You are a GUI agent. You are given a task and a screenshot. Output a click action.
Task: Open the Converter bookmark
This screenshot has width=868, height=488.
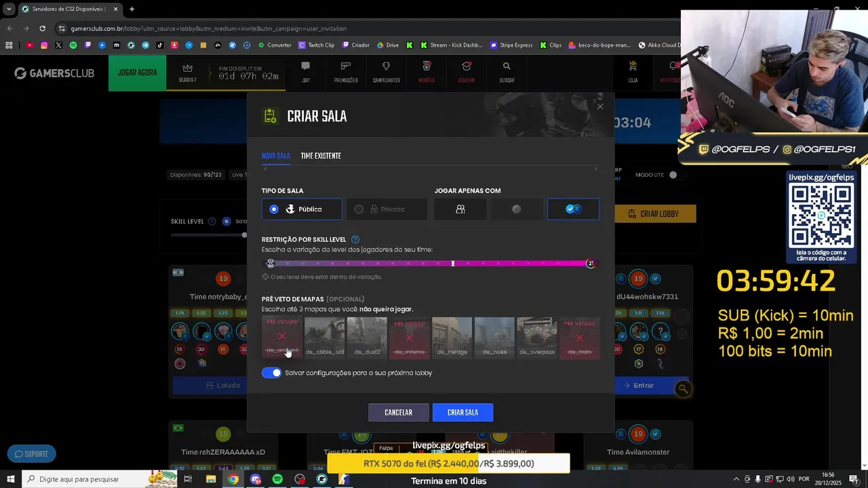pyautogui.click(x=273, y=45)
